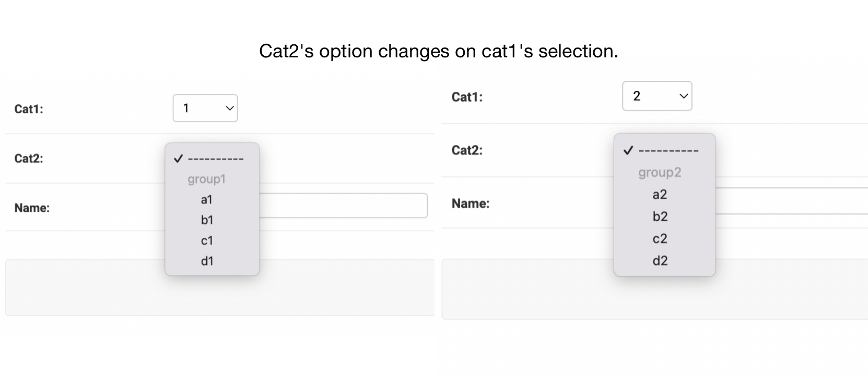
Task: Focus the Name text field in the left form
Action: (x=343, y=206)
